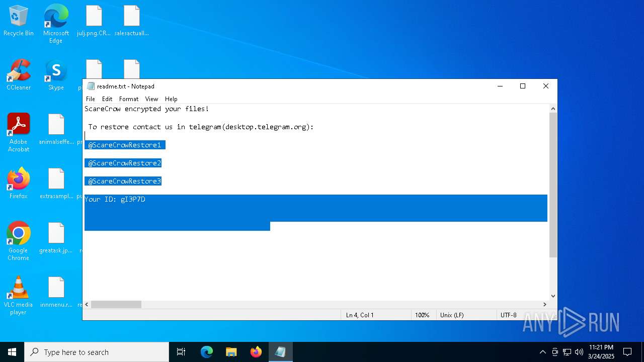Click 'Ln 4, Col 1' in status bar
The image size is (644, 362).
coord(360,315)
